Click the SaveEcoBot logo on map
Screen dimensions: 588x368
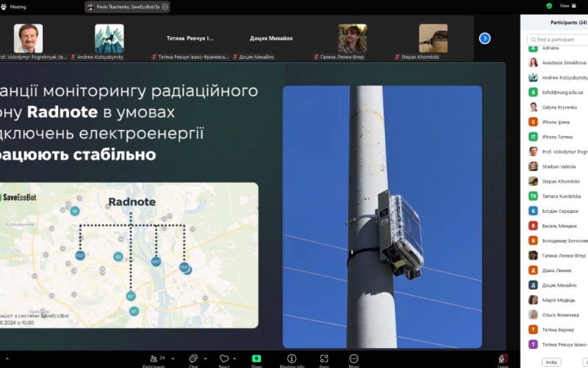point(18,197)
